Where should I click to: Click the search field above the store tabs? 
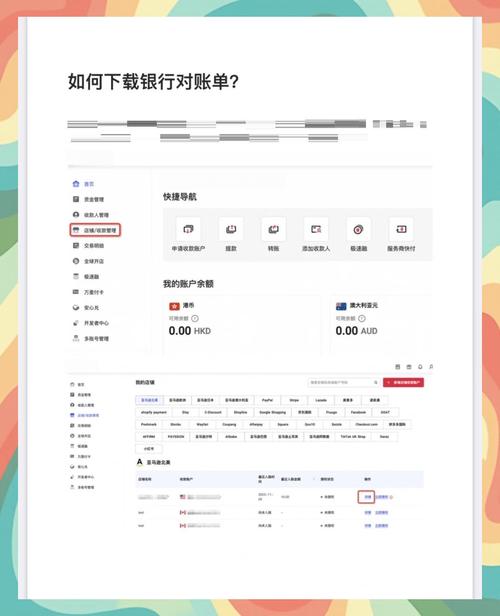coord(344,382)
